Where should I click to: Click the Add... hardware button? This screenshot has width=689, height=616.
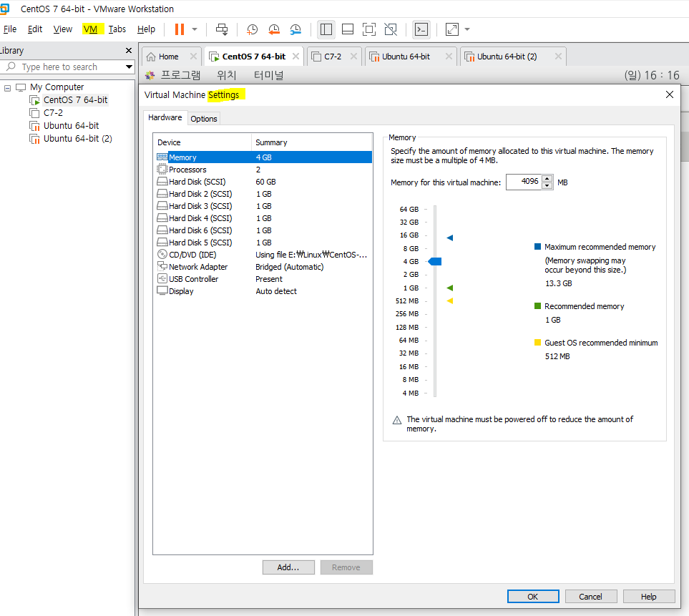288,567
